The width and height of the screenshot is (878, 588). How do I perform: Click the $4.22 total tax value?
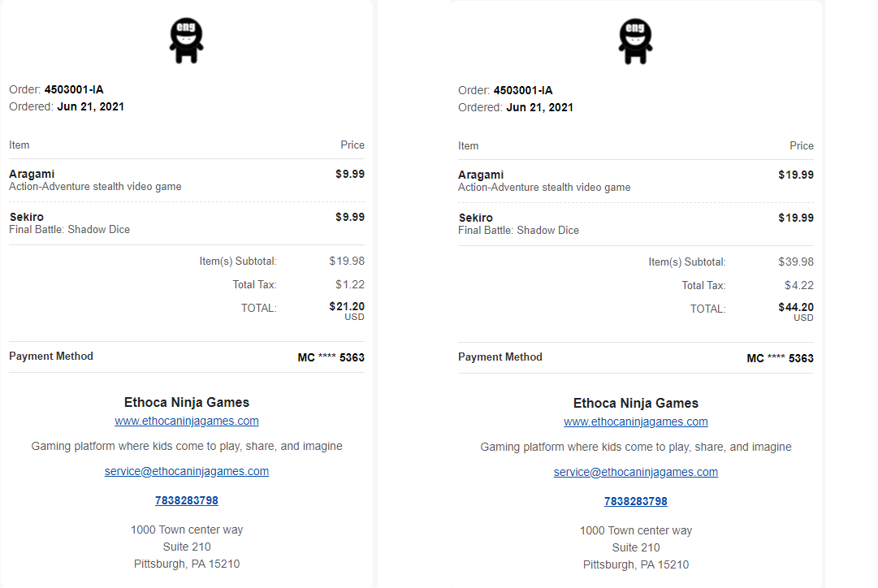[x=799, y=285]
